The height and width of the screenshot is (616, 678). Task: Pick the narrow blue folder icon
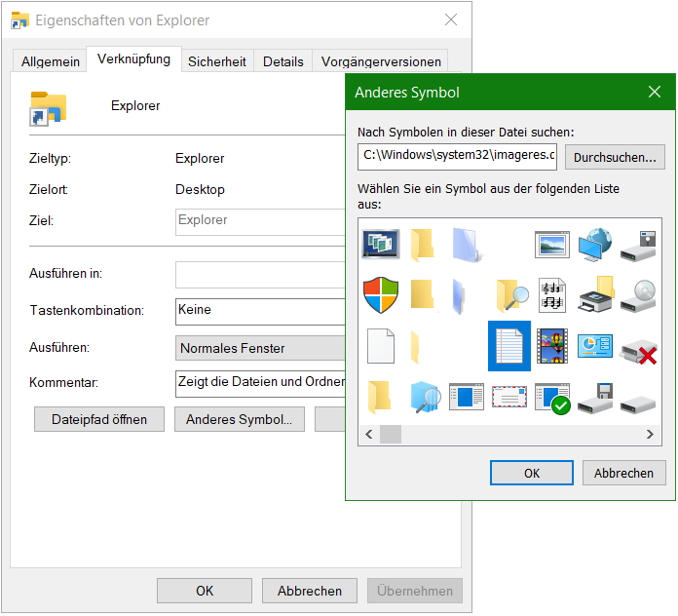coord(459,296)
